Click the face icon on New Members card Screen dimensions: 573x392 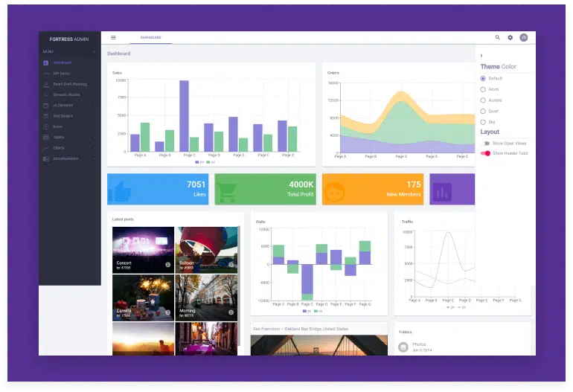[x=335, y=192]
